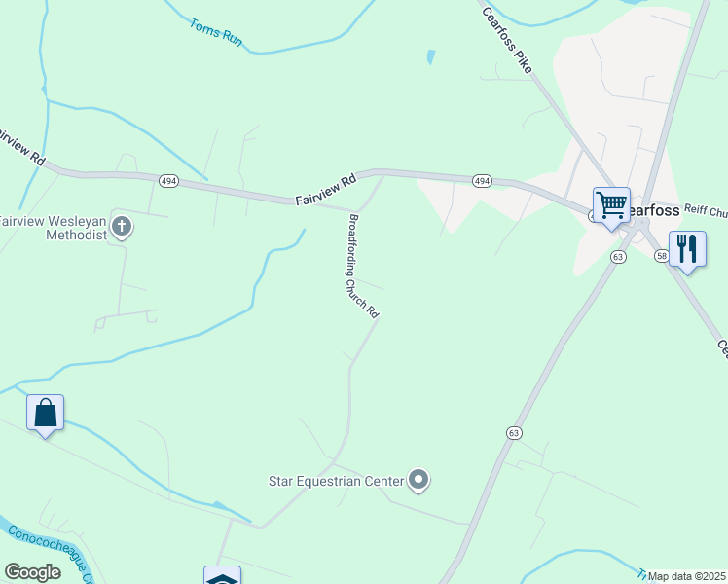The width and height of the screenshot is (728, 584).
Task: Click the route 58 highway shield
Action: click(662, 256)
